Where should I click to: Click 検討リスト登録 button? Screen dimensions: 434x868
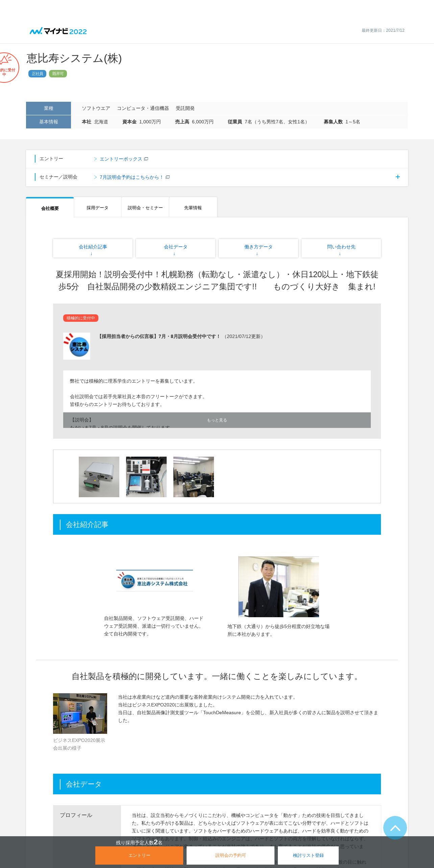point(308,855)
